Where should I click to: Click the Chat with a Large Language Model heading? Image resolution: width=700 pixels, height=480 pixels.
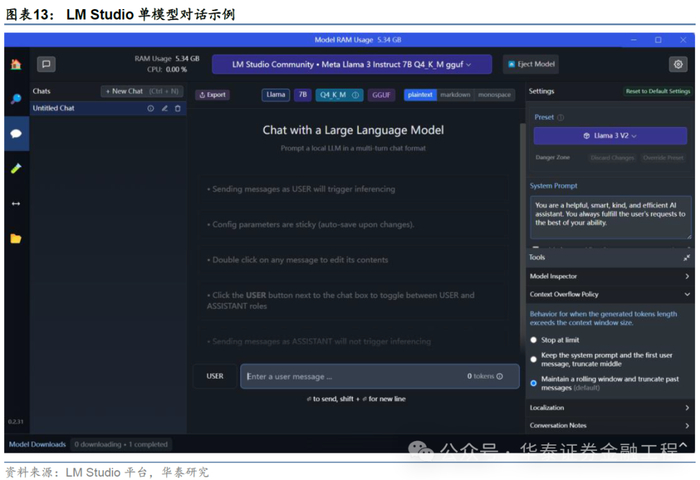(x=353, y=130)
